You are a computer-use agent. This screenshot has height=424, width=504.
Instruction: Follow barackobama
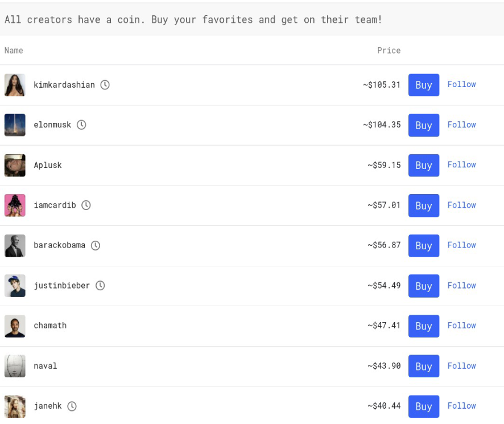click(461, 245)
